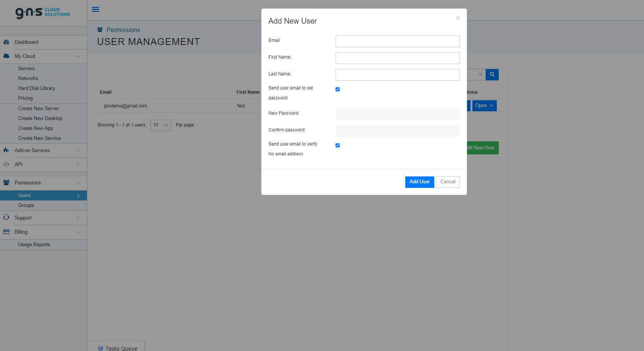Click the Cancel button
The image size is (644, 351).
448,182
